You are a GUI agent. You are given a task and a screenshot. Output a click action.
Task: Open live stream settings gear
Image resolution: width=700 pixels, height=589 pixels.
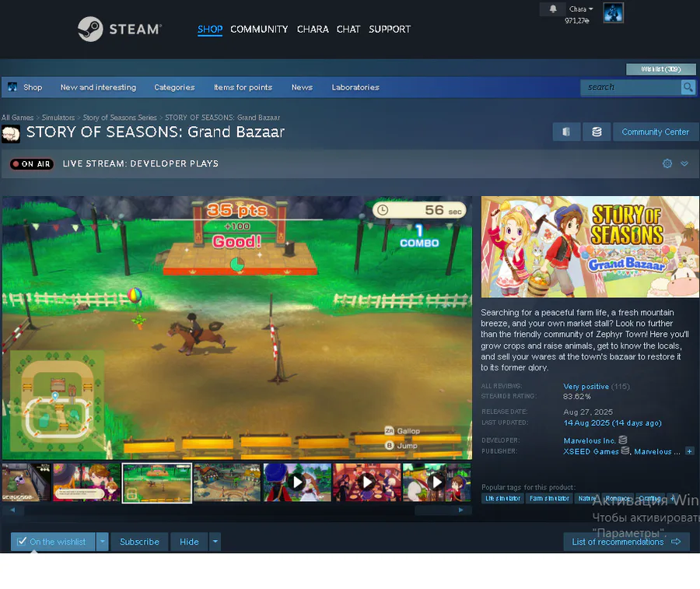point(667,163)
